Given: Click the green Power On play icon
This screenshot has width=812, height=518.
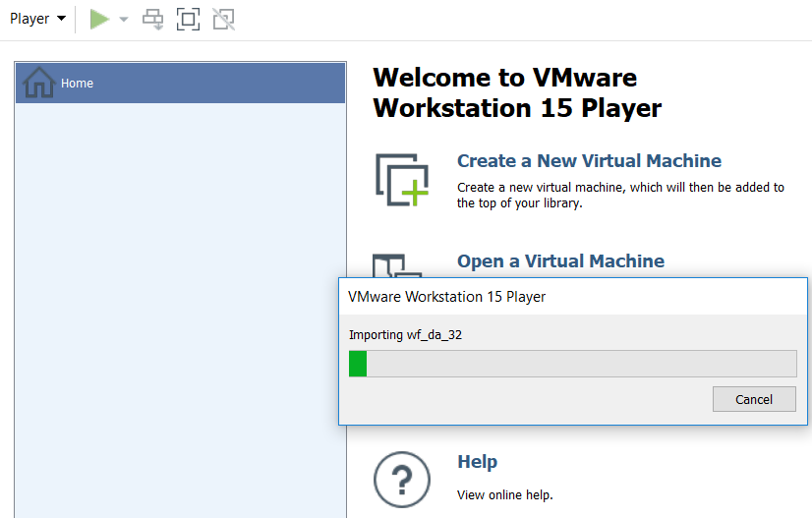Looking at the screenshot, I should tap(99, 19).
